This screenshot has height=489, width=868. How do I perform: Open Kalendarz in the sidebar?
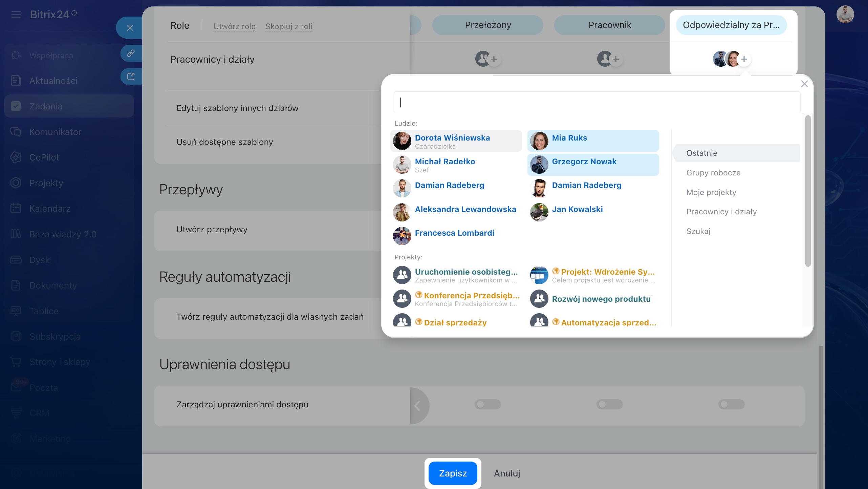(69, 209)
